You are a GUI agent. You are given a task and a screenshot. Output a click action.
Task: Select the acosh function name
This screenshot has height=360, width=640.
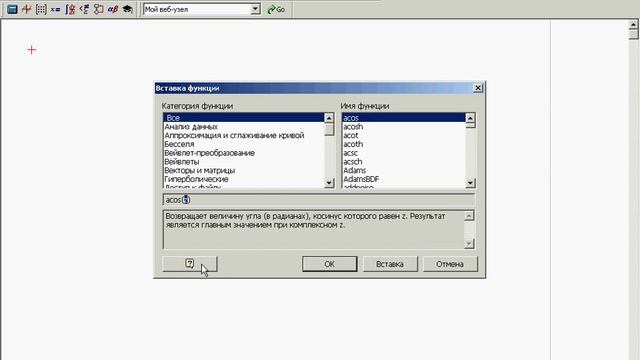(x=404, y=127)
